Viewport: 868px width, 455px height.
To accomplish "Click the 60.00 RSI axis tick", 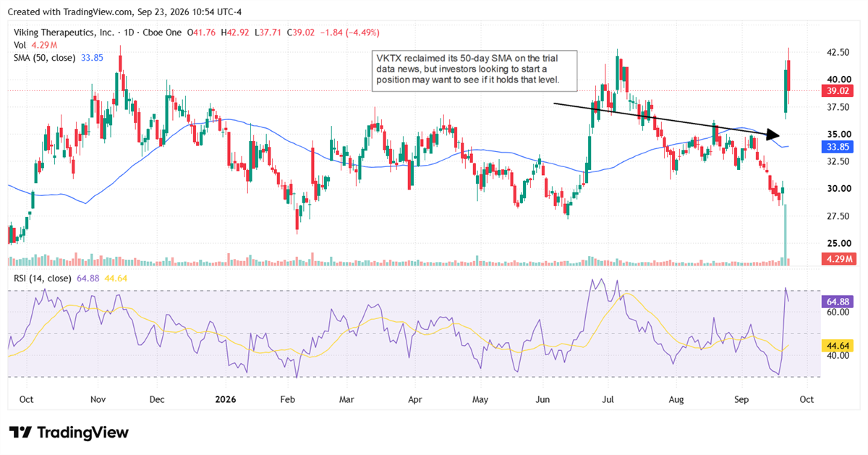I will pyautogui.click(x=838, y=312).
